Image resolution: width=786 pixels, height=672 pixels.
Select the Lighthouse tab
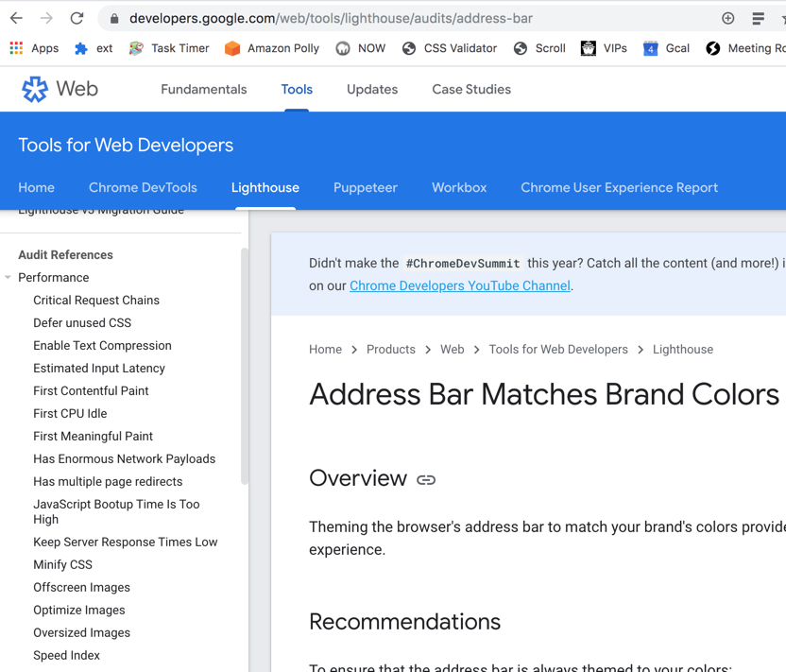265,187
